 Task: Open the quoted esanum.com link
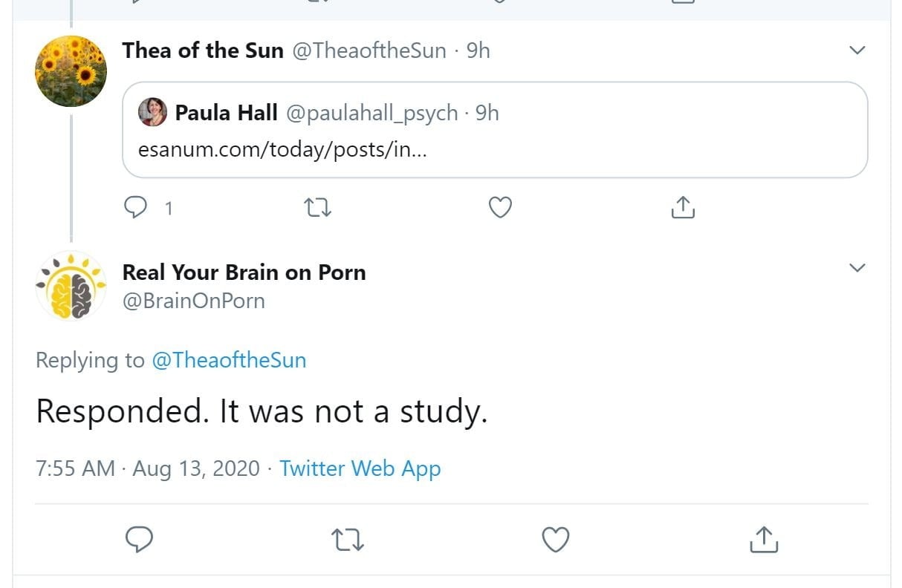(282, 149)
